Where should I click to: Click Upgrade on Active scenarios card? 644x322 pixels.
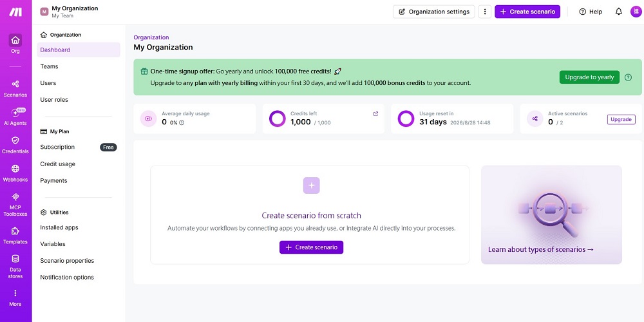(x=621, y=120)
